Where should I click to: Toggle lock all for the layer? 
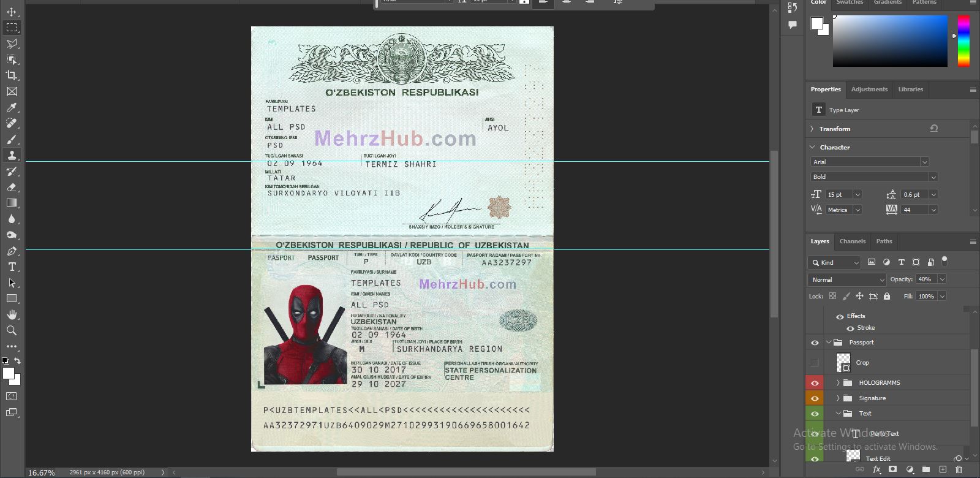coord(887,296)
